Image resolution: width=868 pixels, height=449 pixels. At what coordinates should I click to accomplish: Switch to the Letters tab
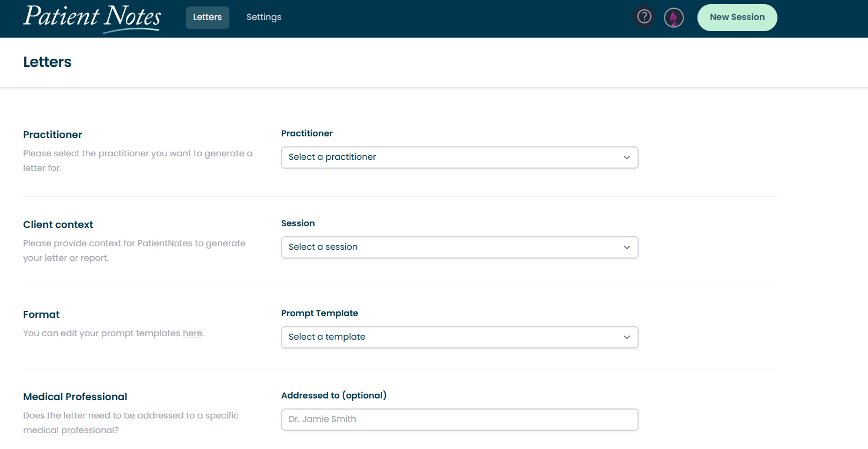(x=208, y=17)
